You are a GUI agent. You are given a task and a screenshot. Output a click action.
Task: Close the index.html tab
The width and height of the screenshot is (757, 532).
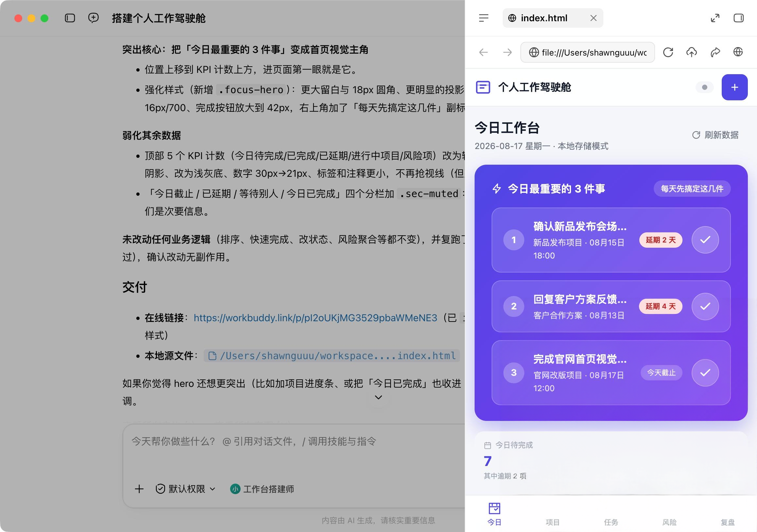(593, 18)
